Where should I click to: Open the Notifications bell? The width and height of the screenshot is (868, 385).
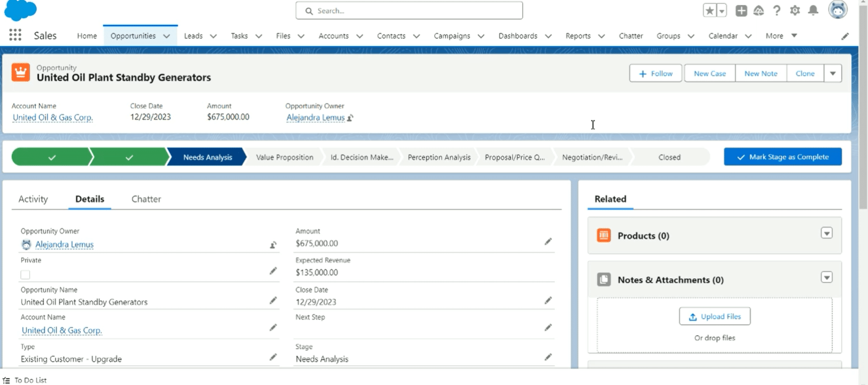[813, 10]
